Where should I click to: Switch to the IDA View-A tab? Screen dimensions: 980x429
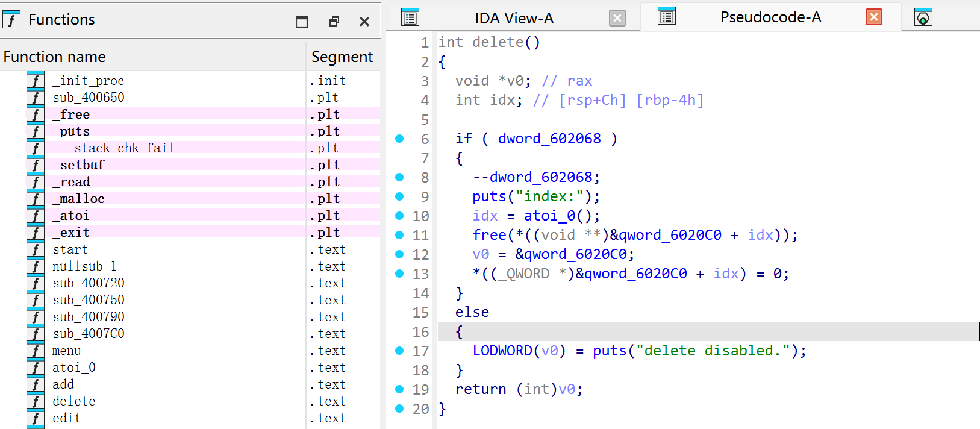pos(514,18)
